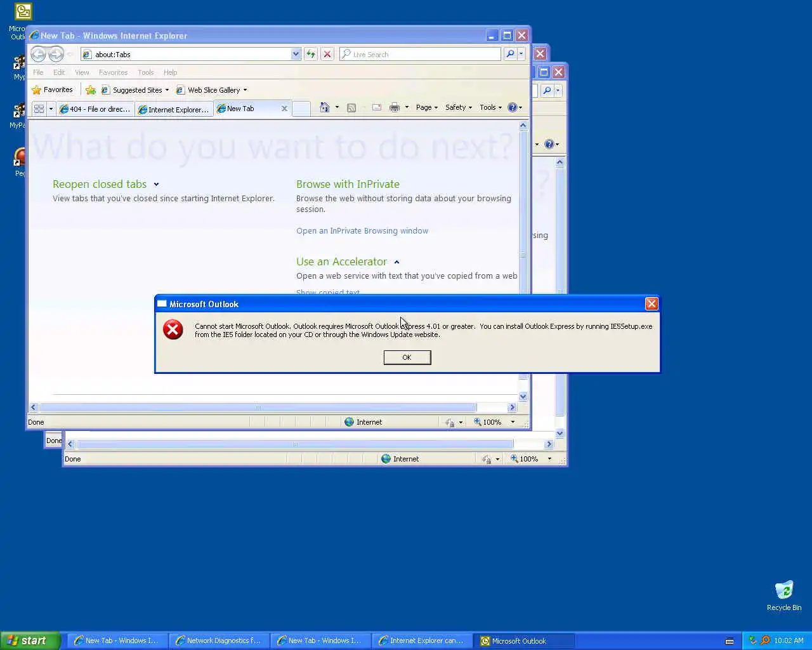The image size is (812, 650).
Task: Click the Live Search magnifier button
Action: coord(510,54)
